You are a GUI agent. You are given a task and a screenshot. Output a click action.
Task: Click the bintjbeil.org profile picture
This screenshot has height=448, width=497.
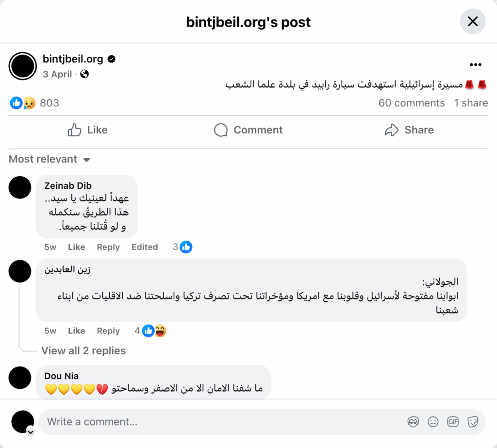(x=23, y=66)
